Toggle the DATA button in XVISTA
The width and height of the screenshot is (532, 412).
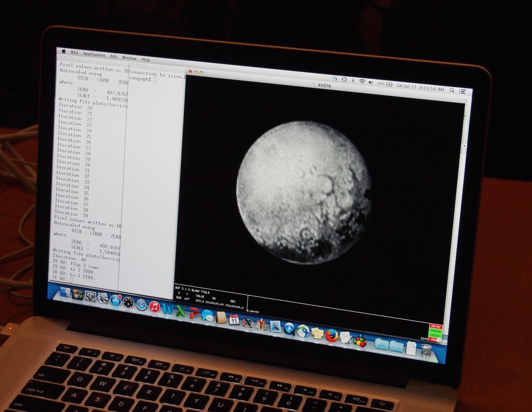(x=435, y=335)
